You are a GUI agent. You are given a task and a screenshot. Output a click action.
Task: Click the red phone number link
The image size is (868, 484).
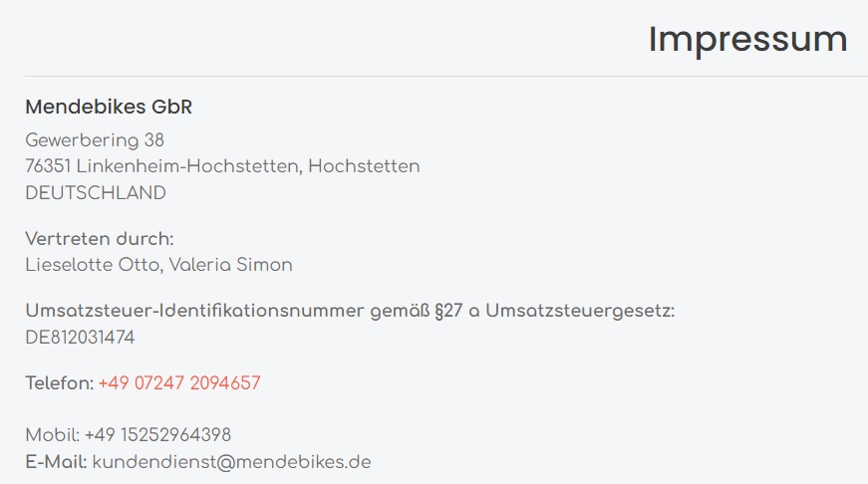point(179,383)
